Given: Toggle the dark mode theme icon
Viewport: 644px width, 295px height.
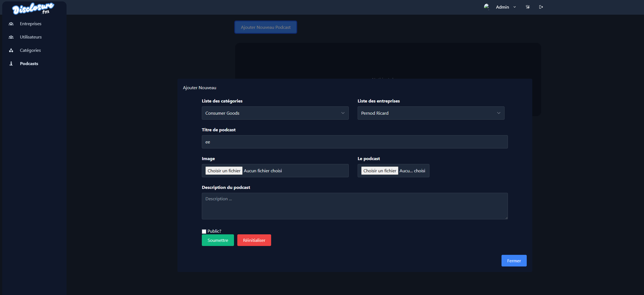Looking at the screenshot, I should click(x=528, y=7).
